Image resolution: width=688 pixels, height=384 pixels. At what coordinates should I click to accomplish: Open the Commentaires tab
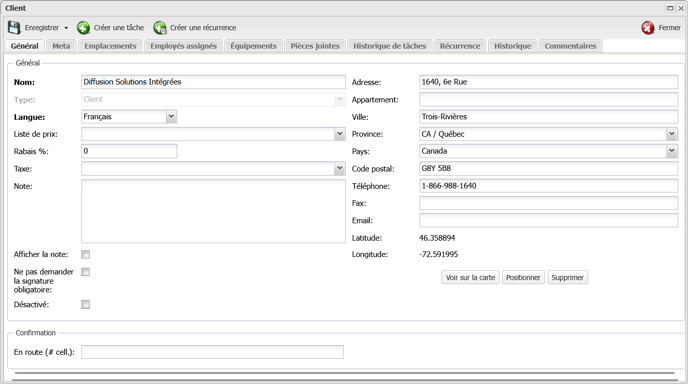click(570, 46)
